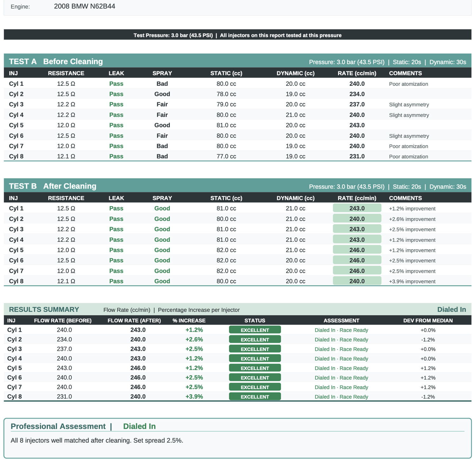Click DEV FROM MEDIAN column header
Screen dimensions: 476x463
428,321
